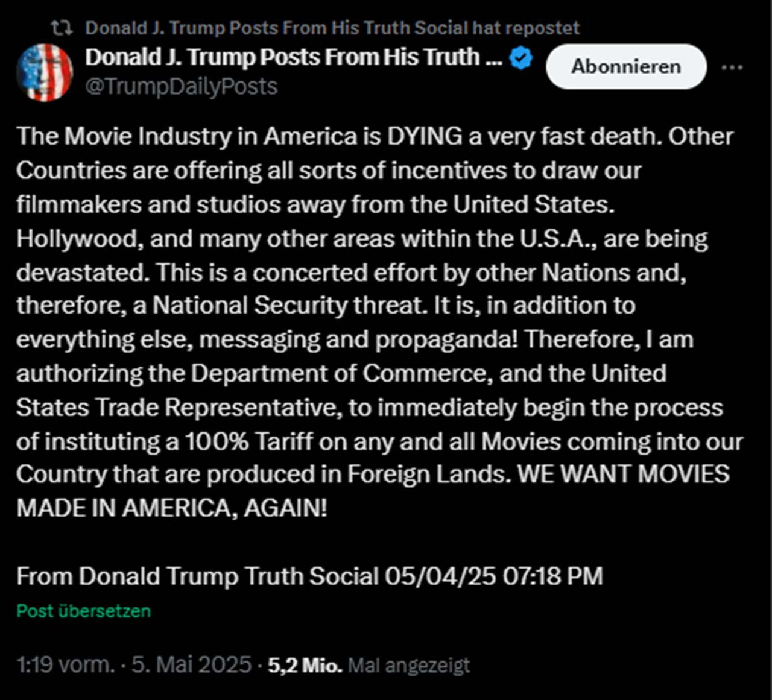Click the word DYING in the post
The height and width of the screenshot is (700, 772).
(x=425, y=137)
